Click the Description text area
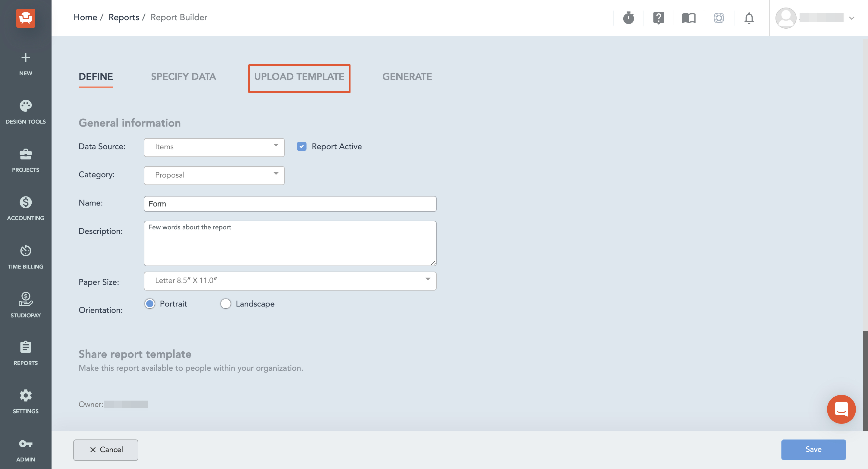868x469 pixels. [x=290, y=243]
